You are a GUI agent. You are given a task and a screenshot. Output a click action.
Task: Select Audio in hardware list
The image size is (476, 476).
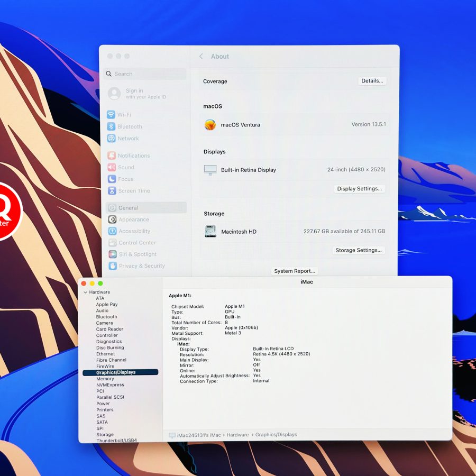click(102, 310)
